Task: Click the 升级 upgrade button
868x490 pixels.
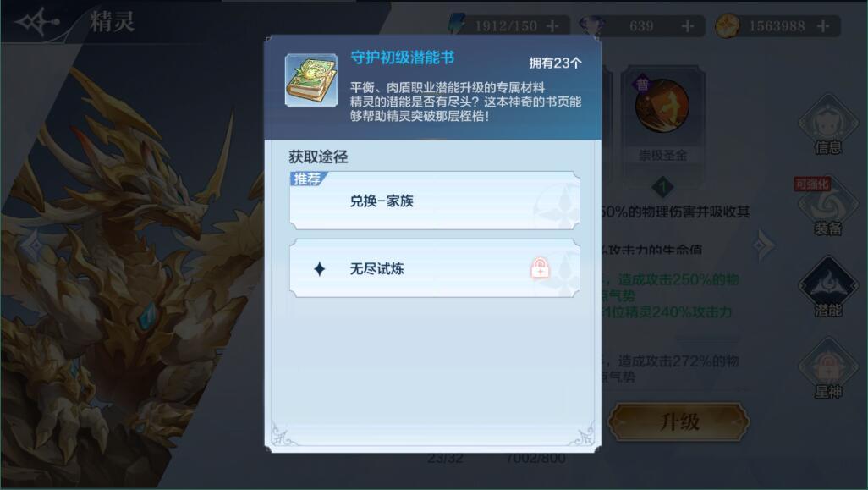Action: [x=678, y=422]
